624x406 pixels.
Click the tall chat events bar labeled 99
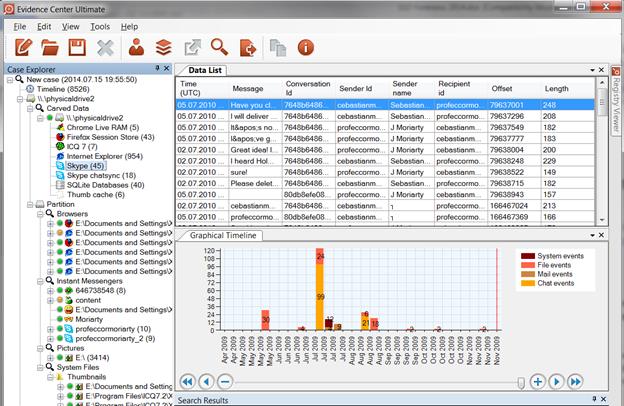click(320, 297)
